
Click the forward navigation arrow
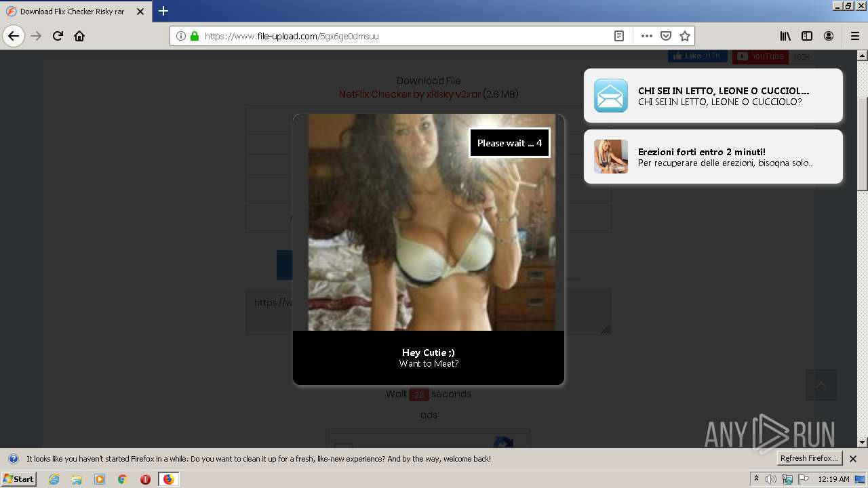pyautogui.click(x=37, y=36)
